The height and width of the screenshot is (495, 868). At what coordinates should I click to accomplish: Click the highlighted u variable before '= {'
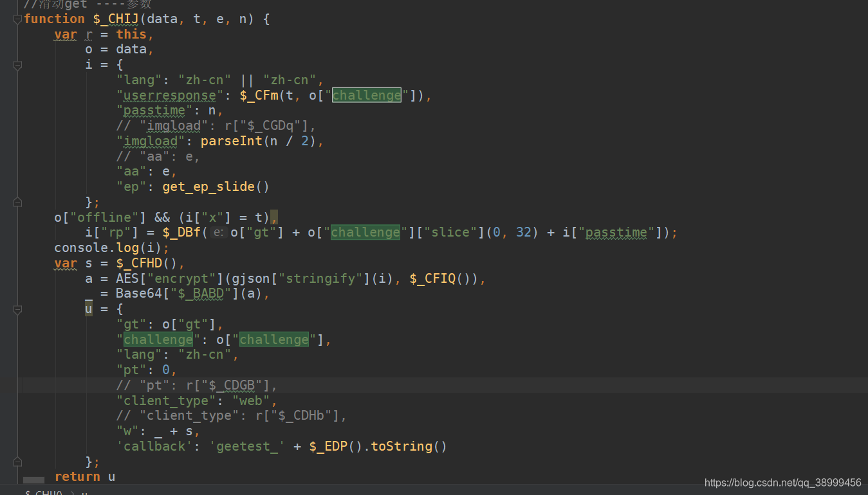click(89, 309)
